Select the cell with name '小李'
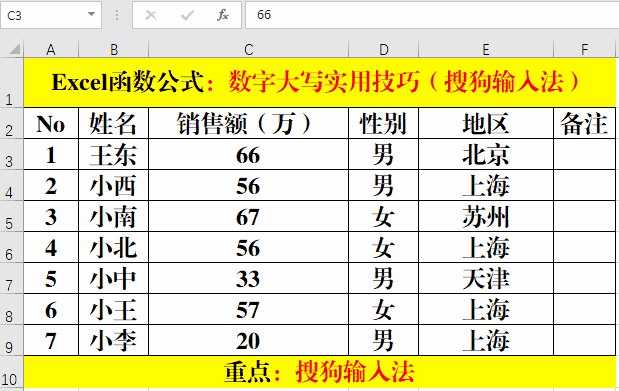The height and width of the screenshot is (391, 619). tap(113, 340)
